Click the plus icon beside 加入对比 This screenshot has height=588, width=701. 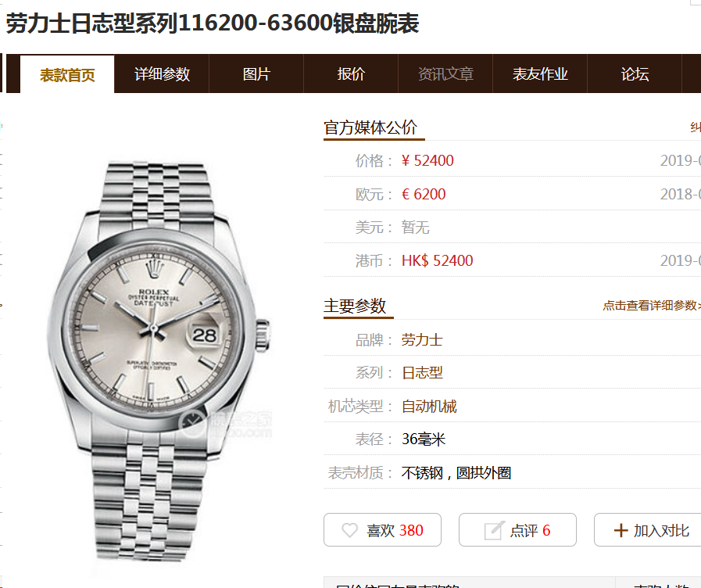621,531
